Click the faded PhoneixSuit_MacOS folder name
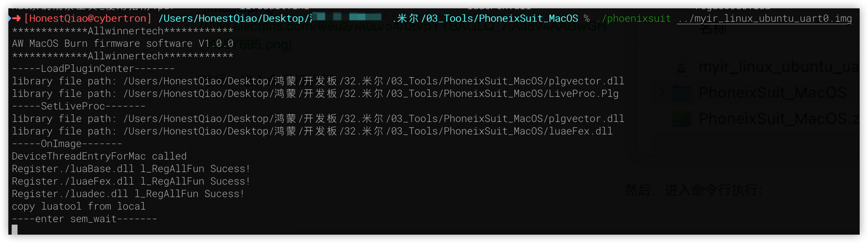The width and height of the screenshot is (868, 243). click(x=773, y=93)
